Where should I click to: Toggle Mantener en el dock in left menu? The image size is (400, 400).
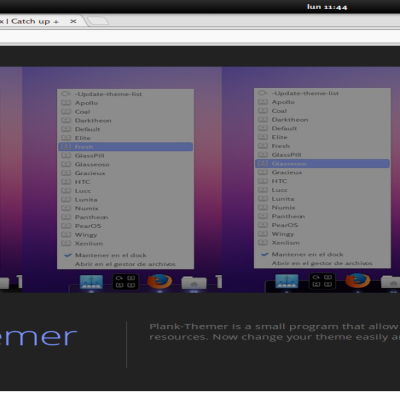tap(125, 255)
